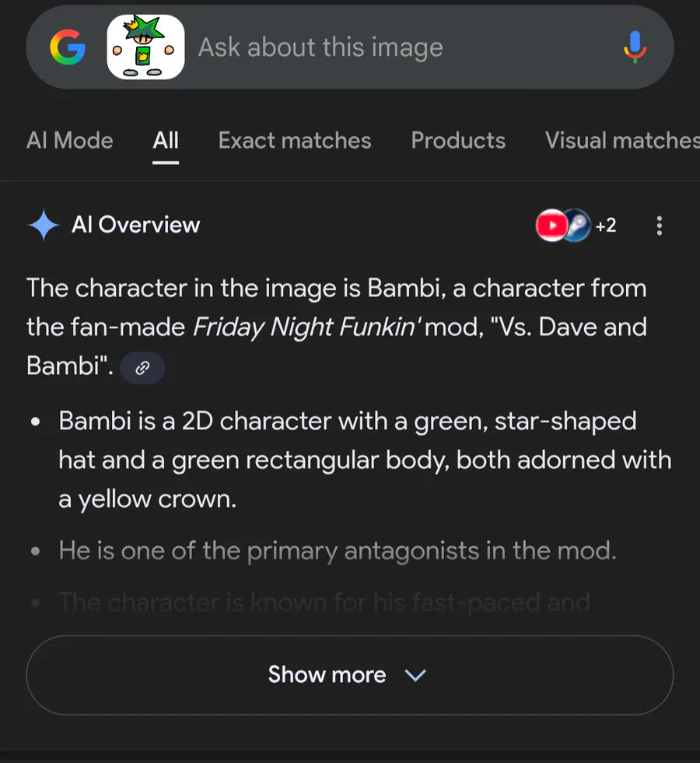Click the link chip after "Bambi"
The height and width of the screenshot is (763, 700).
tap(142, 368)
